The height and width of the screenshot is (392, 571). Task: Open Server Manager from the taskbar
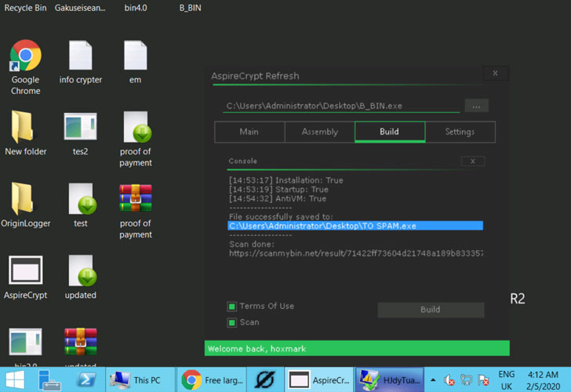pos(49,379)
